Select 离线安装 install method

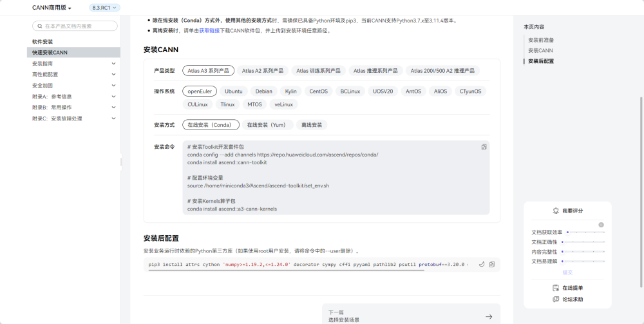click(x=312, y=125)
